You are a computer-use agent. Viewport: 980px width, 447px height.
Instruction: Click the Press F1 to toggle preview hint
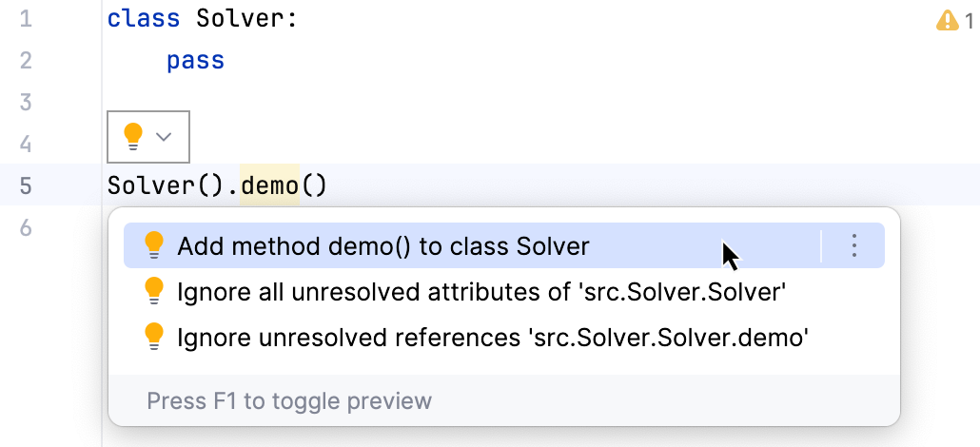click(289, 400)
